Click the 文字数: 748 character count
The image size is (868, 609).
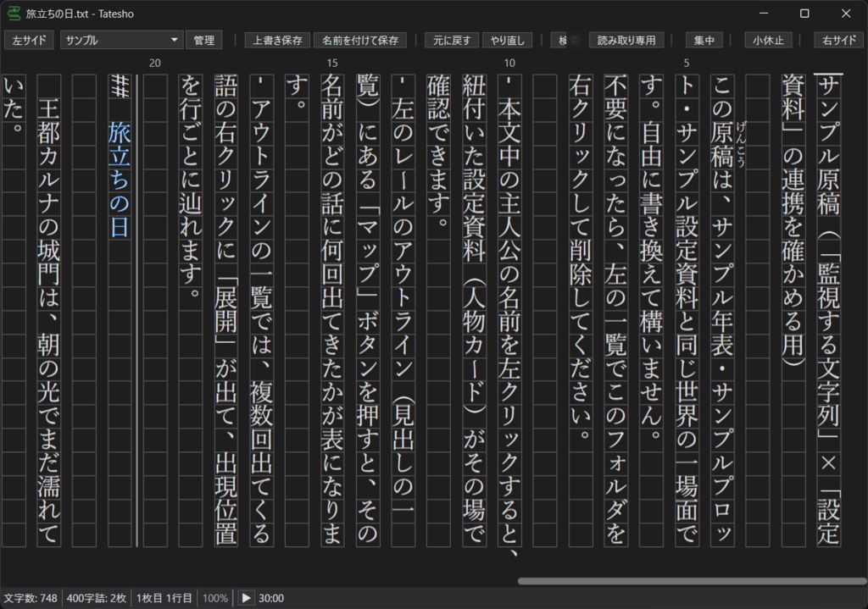(x=31, y=598)
